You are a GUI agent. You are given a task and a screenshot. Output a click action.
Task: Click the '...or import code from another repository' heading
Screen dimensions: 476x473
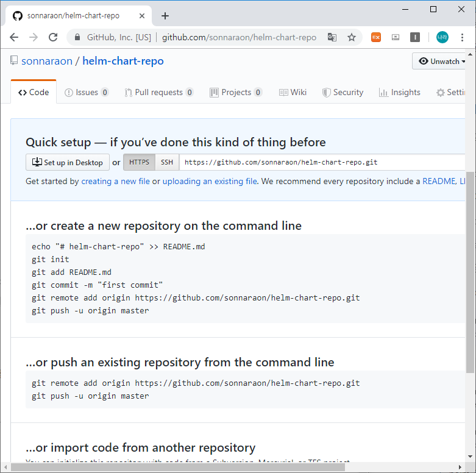[x=141, y=447]
